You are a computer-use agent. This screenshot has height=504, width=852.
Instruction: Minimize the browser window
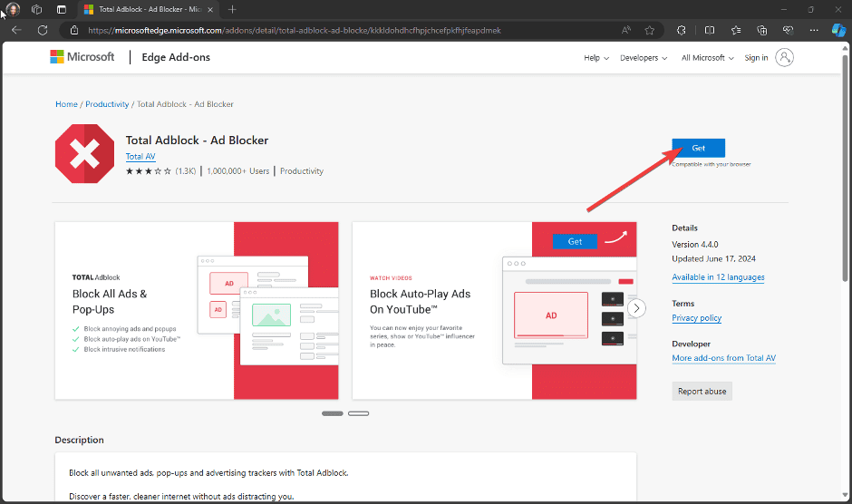pyautogui.click(x=783, y=9)
